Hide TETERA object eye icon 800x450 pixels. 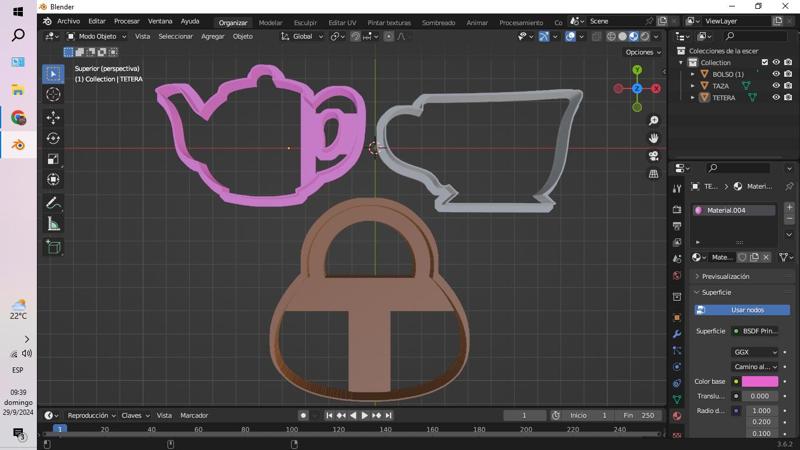click(x=776, y=97)
